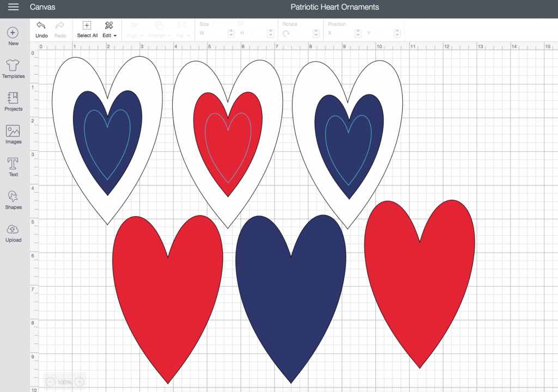Click the Rotate angle field
This screenshot has height=392, width=558.
(303, 33)
